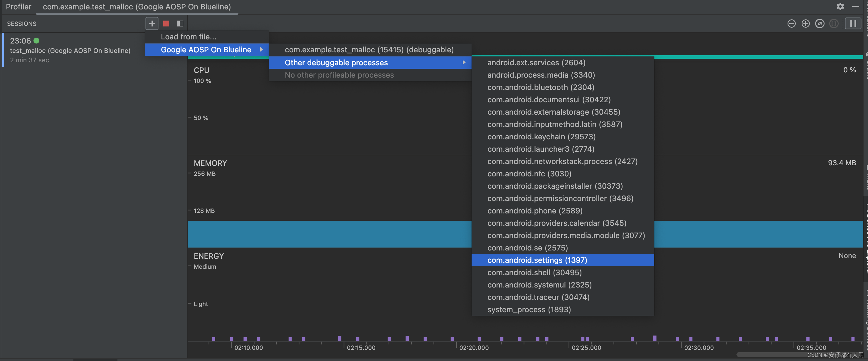Select com.android.permissioncontroller (3496) process
Image resolution: width=868 pixels, height=361 pixels.
563,198
